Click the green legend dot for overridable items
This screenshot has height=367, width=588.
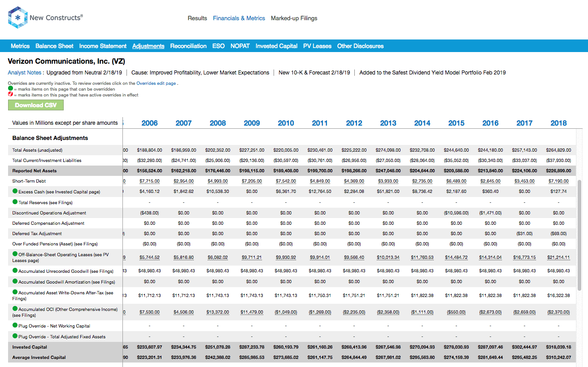(10, 89)
